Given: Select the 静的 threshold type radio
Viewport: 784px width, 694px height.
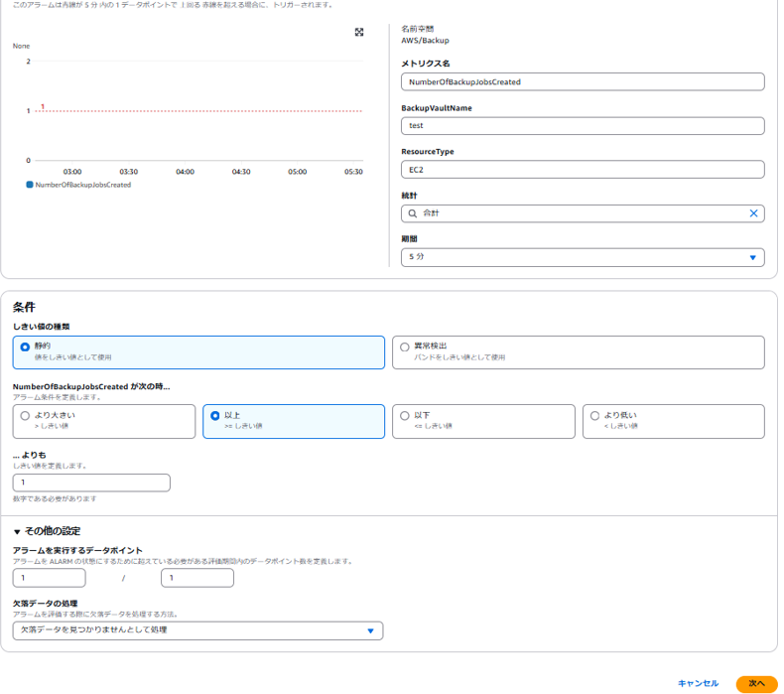Looking at the screenshot, I should [x=25, y=347].
